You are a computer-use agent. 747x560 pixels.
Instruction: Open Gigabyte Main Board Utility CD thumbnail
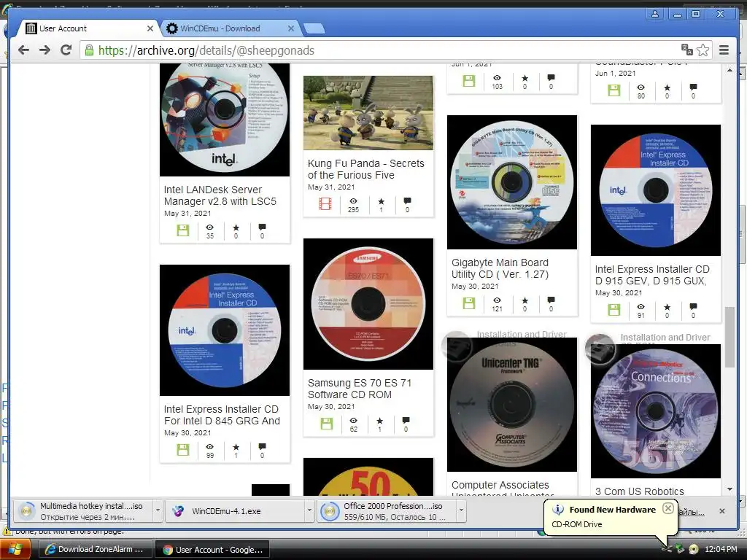(512, 182)
